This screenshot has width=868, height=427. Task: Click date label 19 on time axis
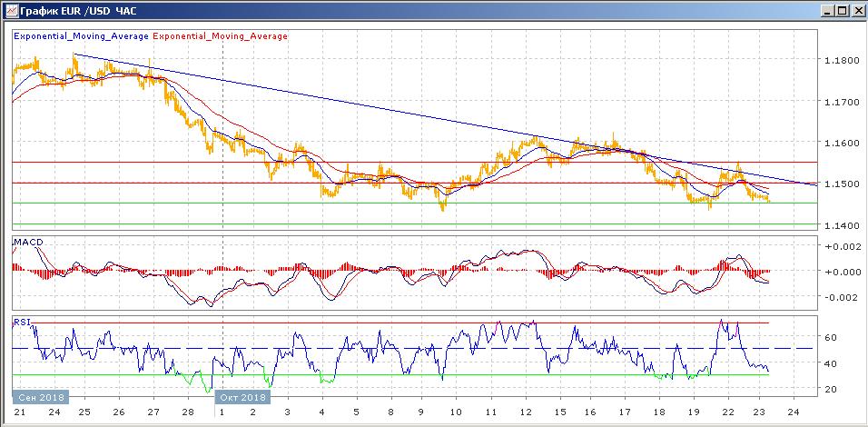coord(693,412)
